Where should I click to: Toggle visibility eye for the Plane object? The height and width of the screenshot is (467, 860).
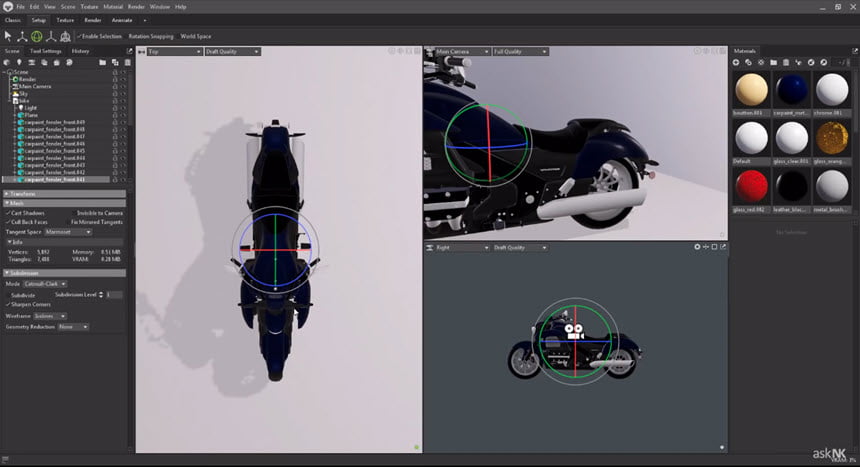click(x=123, y=115)
